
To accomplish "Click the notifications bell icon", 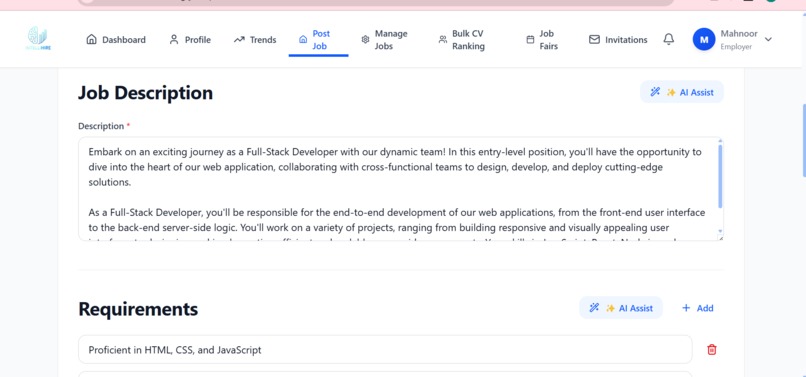I will (x=668, y=39).
